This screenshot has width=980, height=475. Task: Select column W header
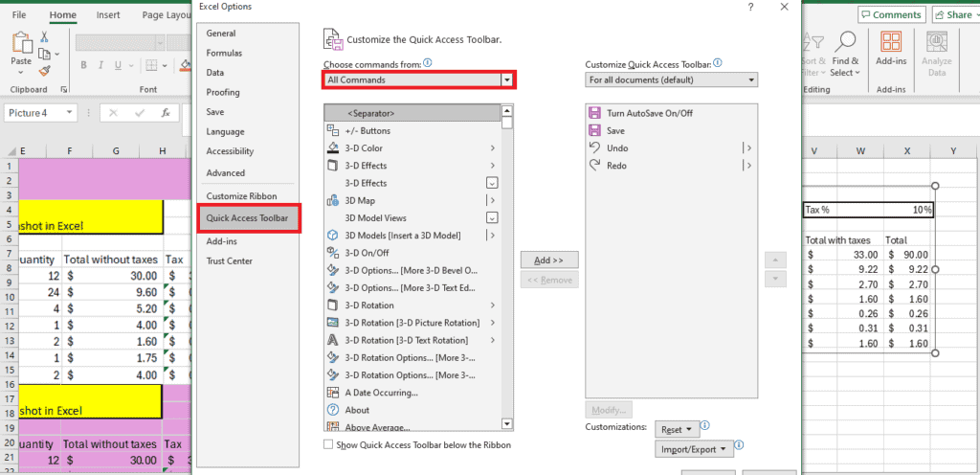[860, 150]
